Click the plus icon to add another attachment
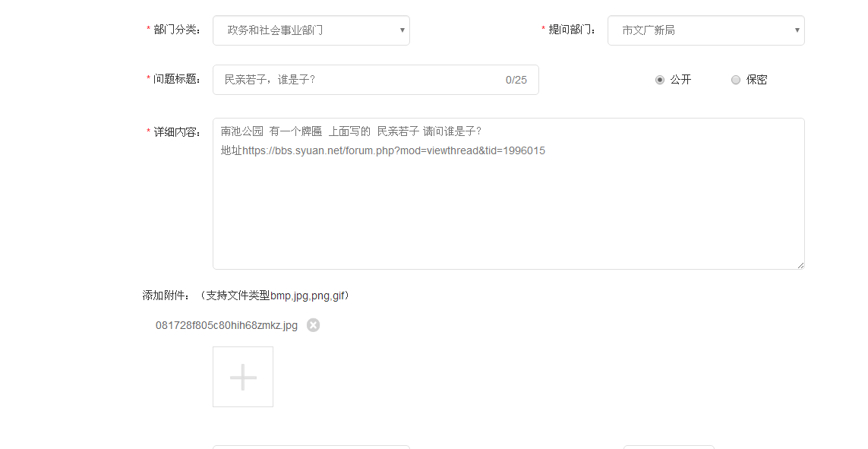868x449 pixels. coord(242,376)
